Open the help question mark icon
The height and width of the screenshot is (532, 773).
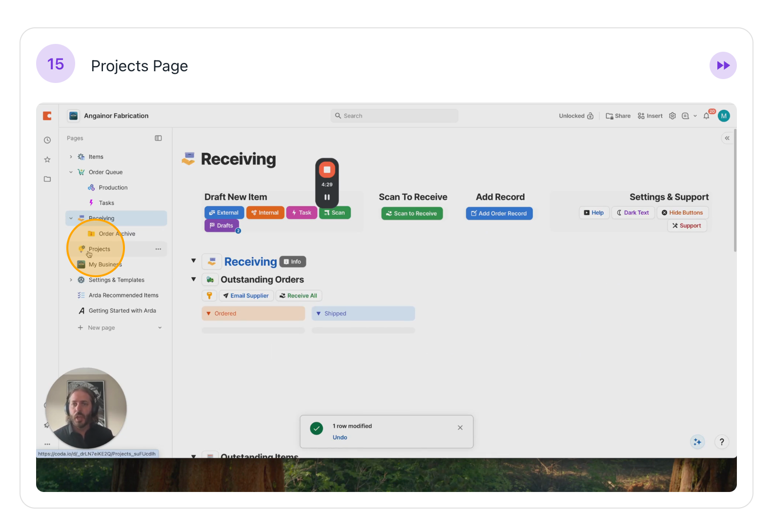[x=722, y=442]
